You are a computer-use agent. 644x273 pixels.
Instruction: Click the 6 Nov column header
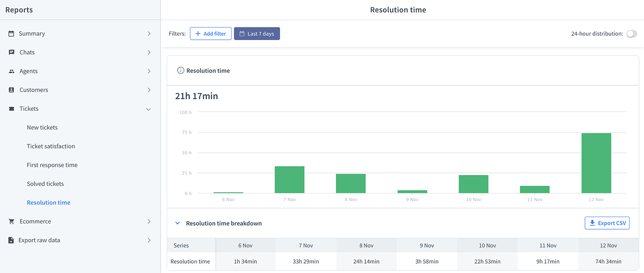point(246,245)
